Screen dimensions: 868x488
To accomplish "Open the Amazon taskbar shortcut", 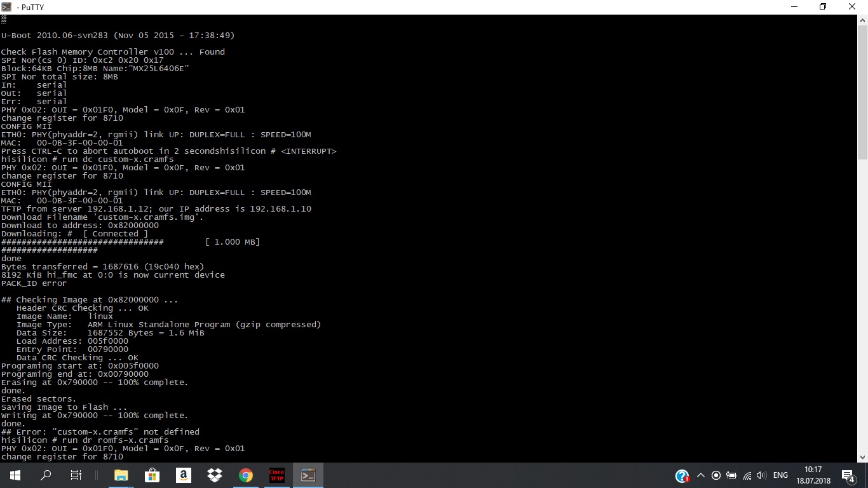I will [183, 475].
